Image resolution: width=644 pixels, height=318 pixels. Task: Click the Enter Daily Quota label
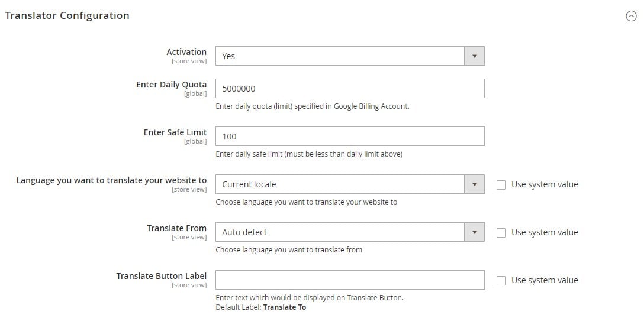[x=171, y=85]
